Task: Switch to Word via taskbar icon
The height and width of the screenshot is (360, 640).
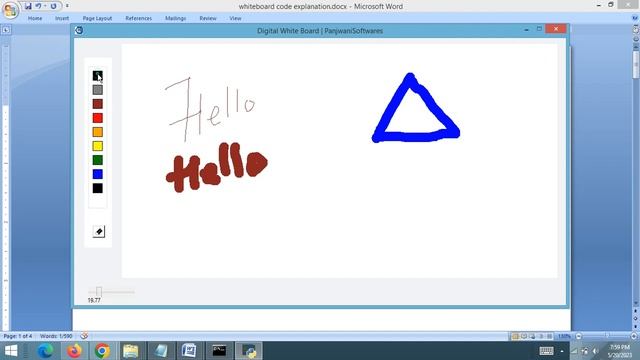Action: click(189, 351)
